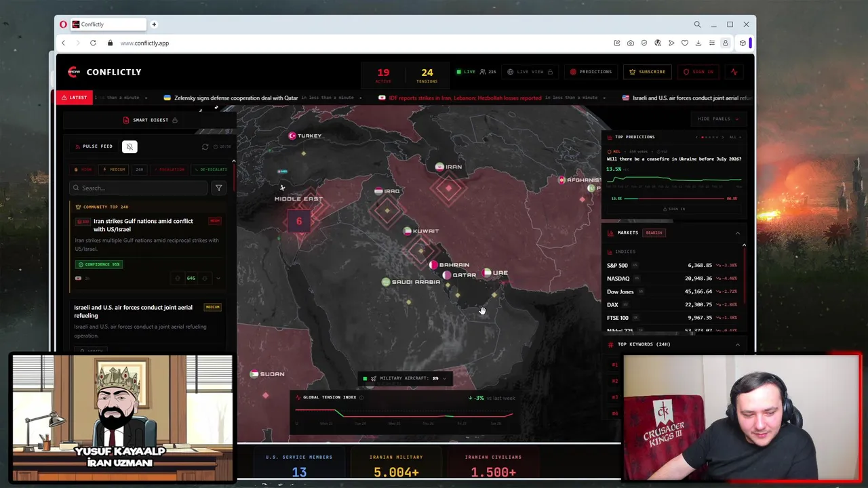
Task: Open the Predictions tab
Action: (x=591, y=72)
